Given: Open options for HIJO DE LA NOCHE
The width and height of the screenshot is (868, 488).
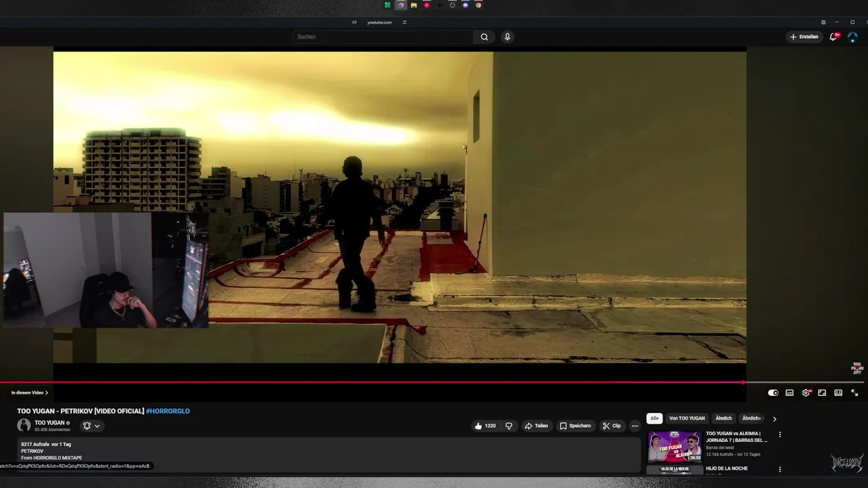Looking at the screenshot, I should (780, 469).
